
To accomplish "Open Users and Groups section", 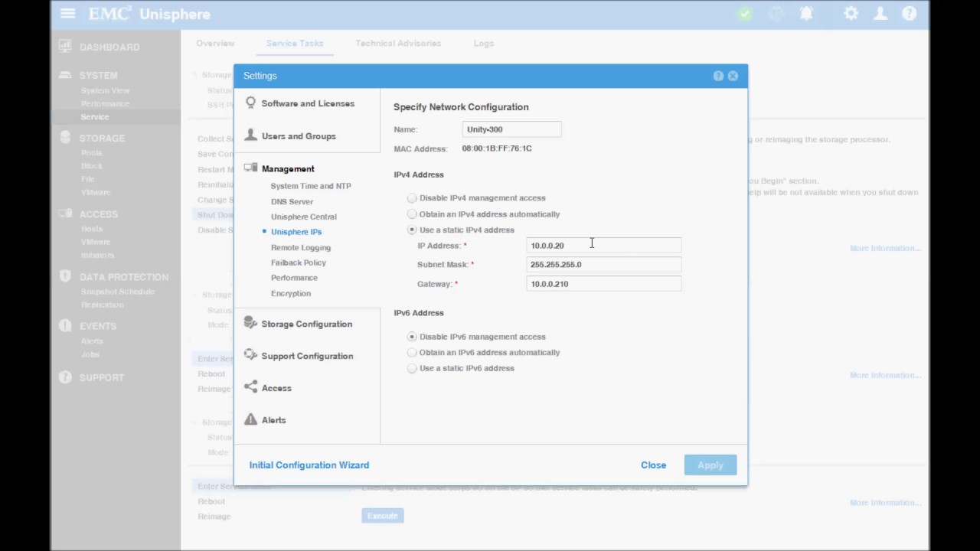I will tap(299, 136).
